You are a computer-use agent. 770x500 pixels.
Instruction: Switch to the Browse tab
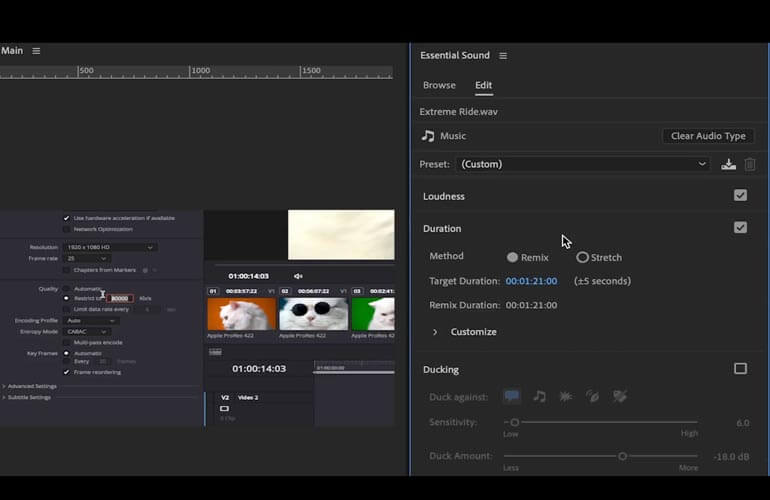pos(439,85)
